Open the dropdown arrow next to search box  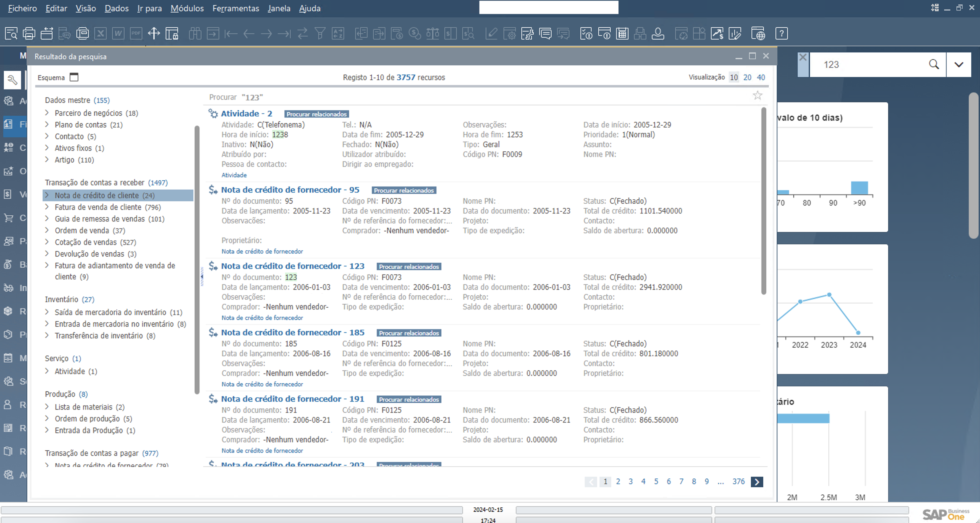[x=959, y=64]
